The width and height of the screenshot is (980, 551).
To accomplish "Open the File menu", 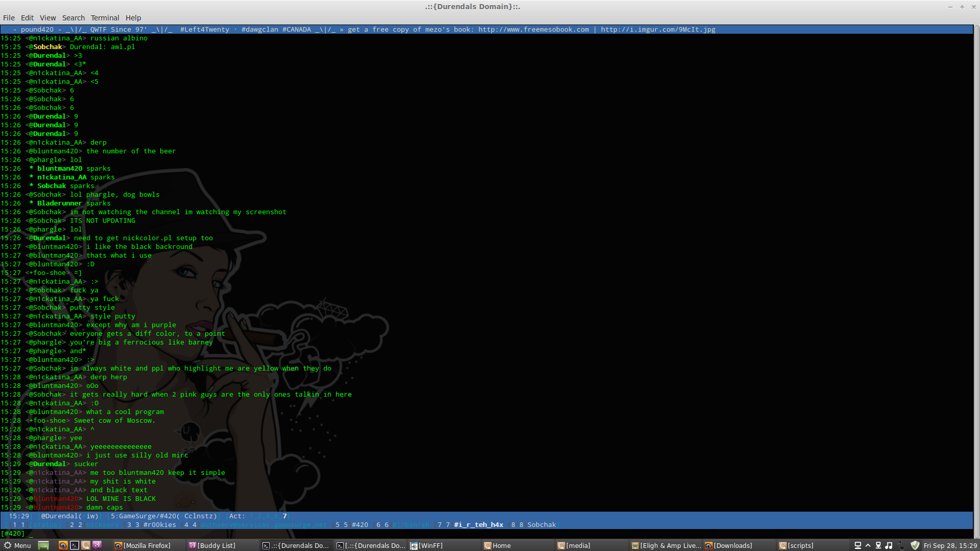I will pyautogui.click(x=9, y=17).
